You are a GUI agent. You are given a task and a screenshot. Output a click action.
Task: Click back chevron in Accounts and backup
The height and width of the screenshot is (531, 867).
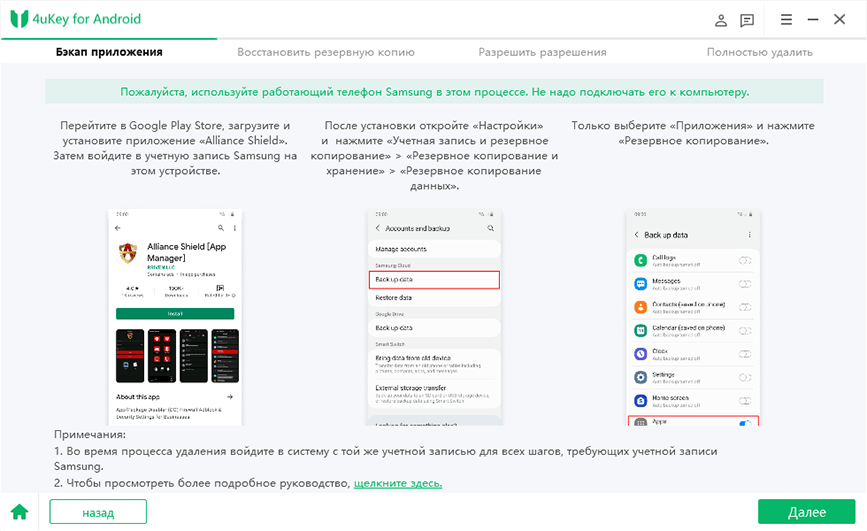coord(376,228)
